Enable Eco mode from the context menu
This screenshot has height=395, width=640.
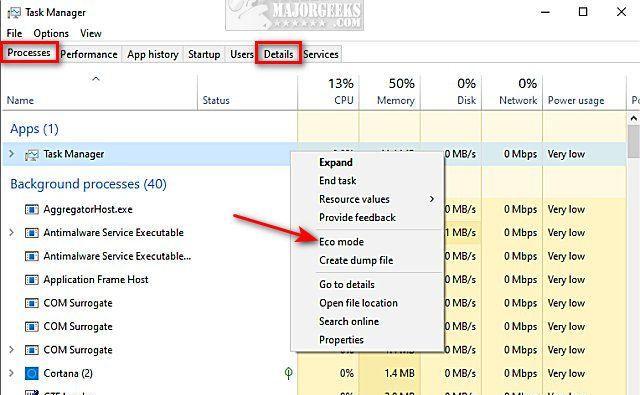coord(341,242)
